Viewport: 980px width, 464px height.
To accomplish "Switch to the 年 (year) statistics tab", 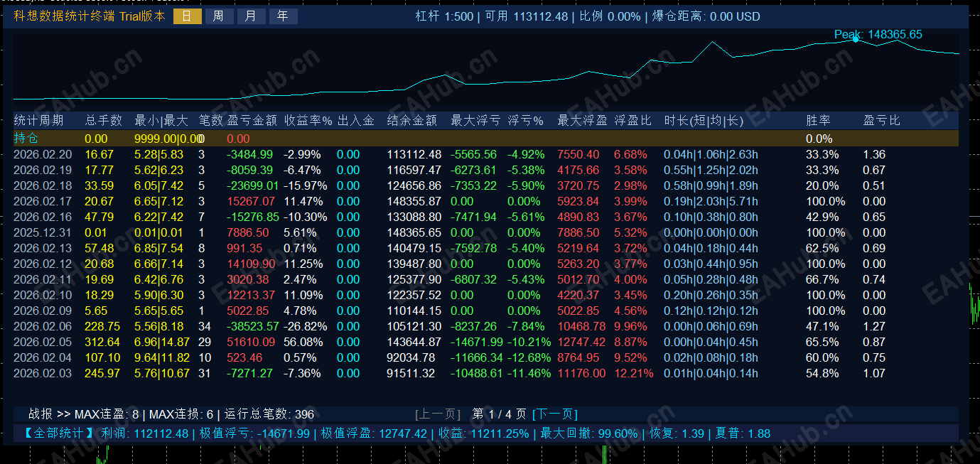I will click(283, 16).
